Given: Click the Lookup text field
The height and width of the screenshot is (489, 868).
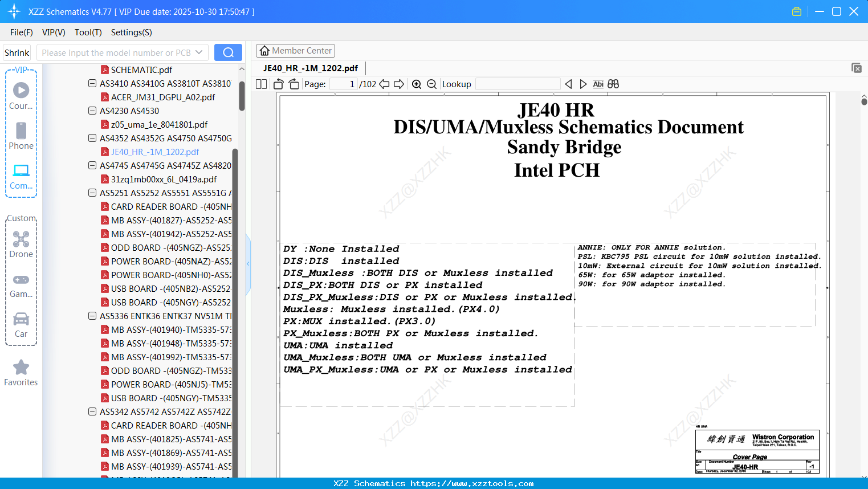Looking at the screenshot, I should (517, 84).
